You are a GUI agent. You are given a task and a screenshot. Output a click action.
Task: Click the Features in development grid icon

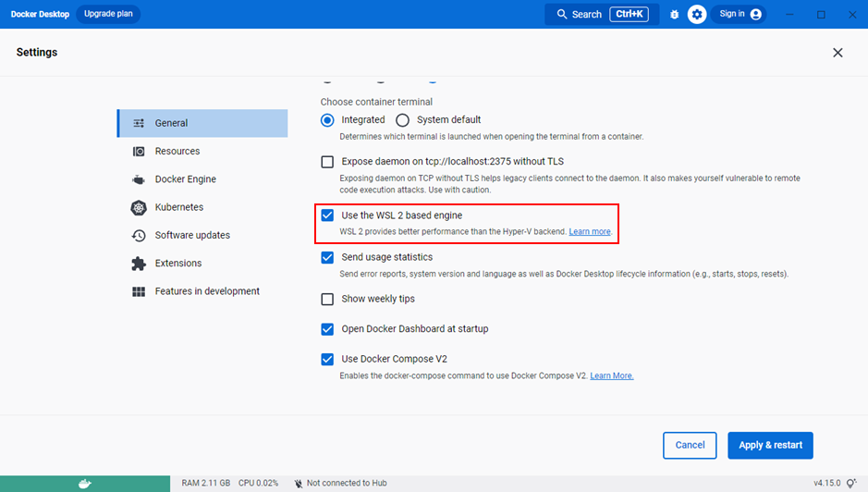(139, 291)
